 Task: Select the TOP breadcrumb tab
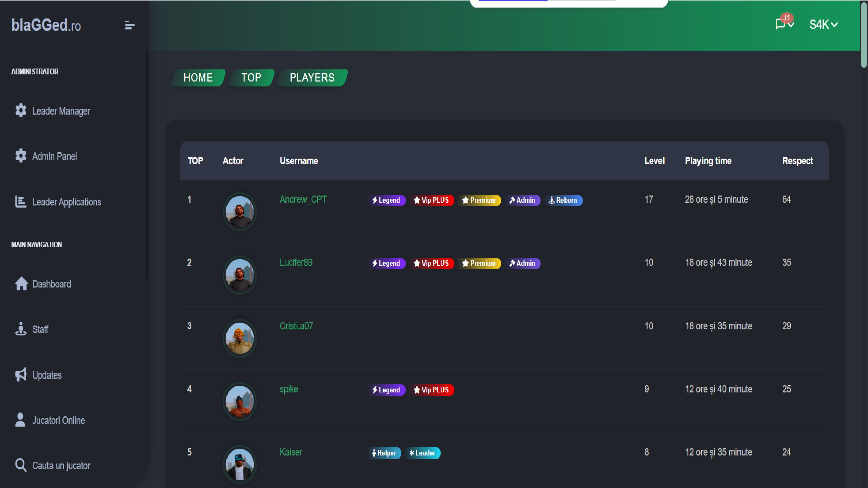point(251,78)
